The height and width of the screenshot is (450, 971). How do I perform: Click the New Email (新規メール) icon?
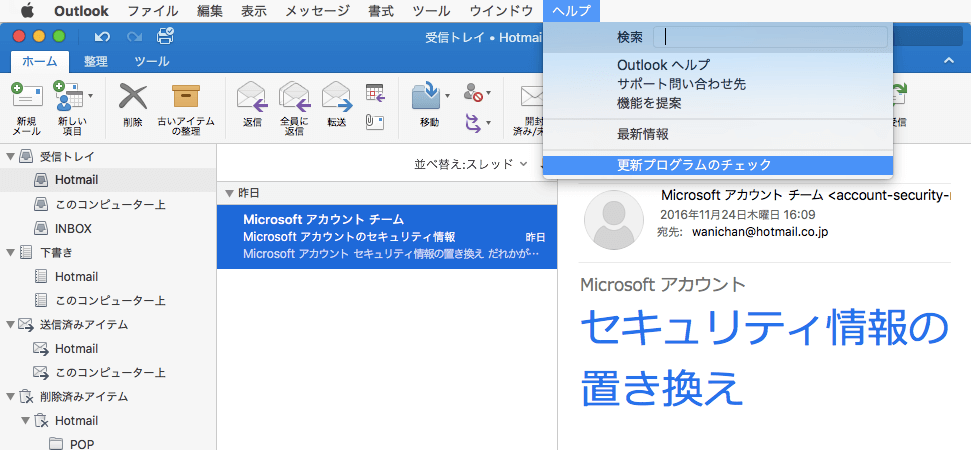click(27, 95)
